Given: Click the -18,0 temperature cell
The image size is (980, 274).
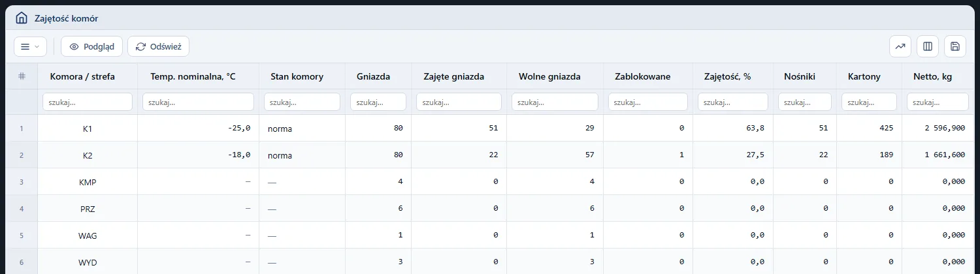Looking at the screenshot, I should tap(198, 155).
